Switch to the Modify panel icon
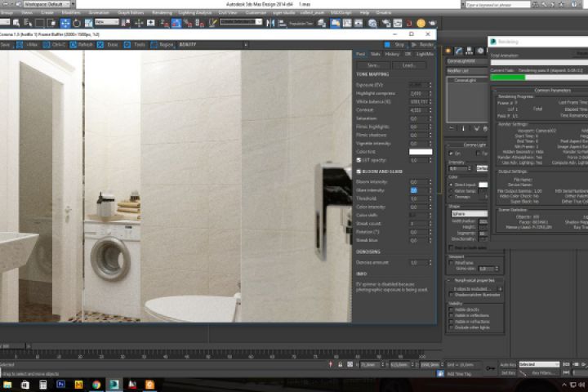Viewport: 588px width, 392px height. click(459, 51)
